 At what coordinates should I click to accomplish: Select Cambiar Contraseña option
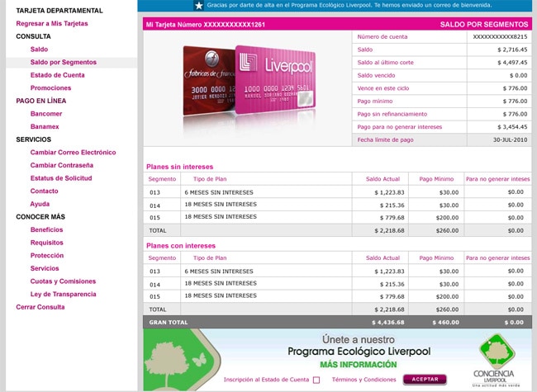[x=63, y=165]
